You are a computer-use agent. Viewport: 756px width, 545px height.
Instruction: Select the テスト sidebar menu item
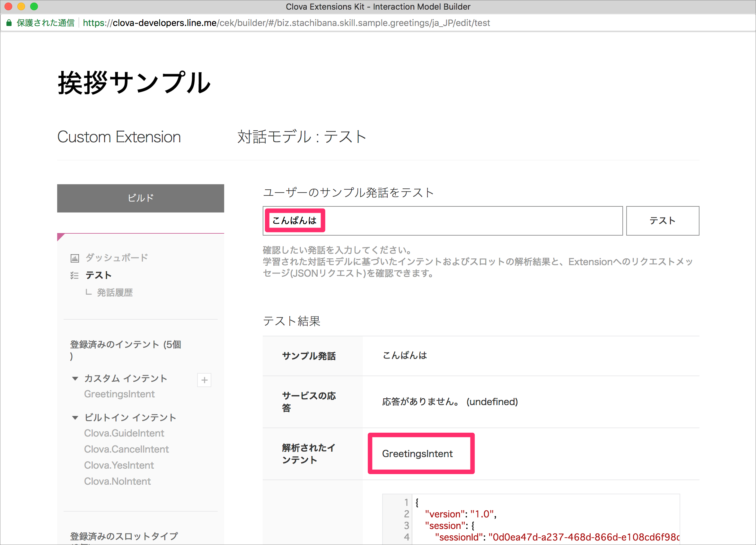pyautogui.click(x=98, y=275)
